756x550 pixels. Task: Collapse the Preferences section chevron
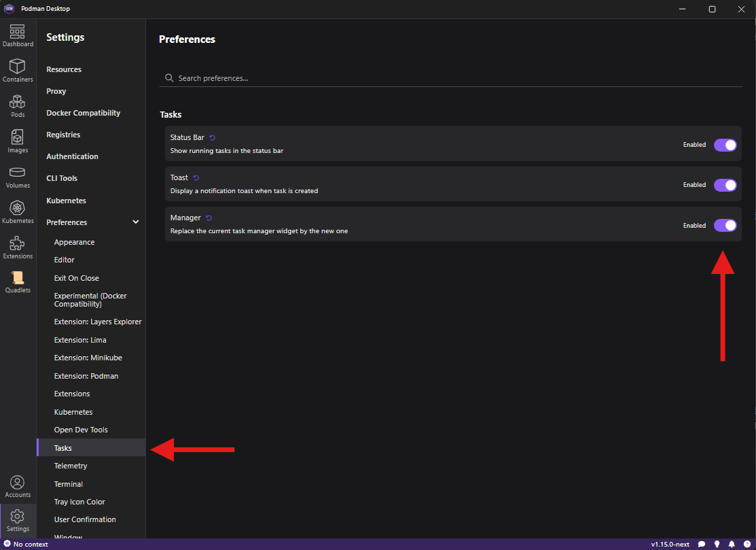135,222
